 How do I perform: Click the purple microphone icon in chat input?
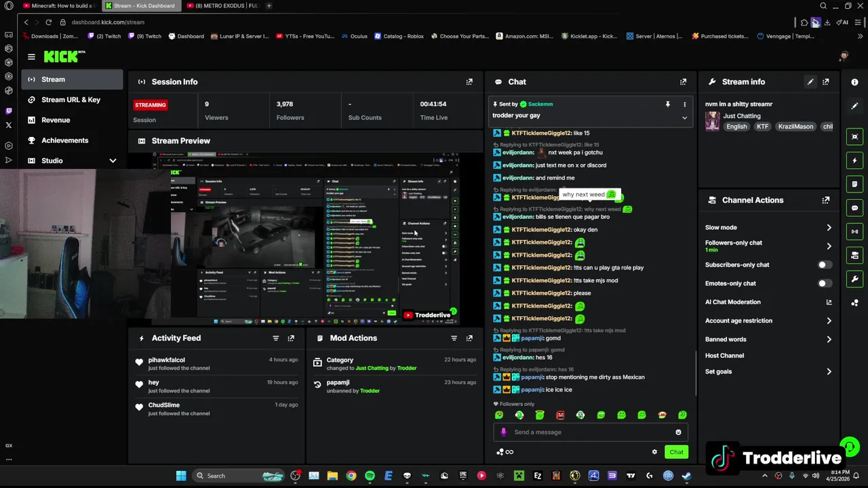(503, 432)
